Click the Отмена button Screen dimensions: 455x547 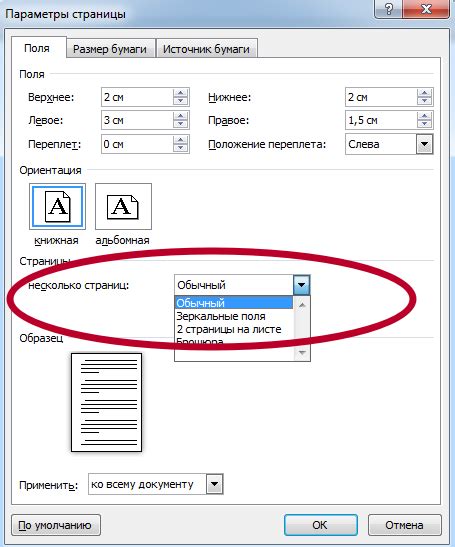[404, 525]
